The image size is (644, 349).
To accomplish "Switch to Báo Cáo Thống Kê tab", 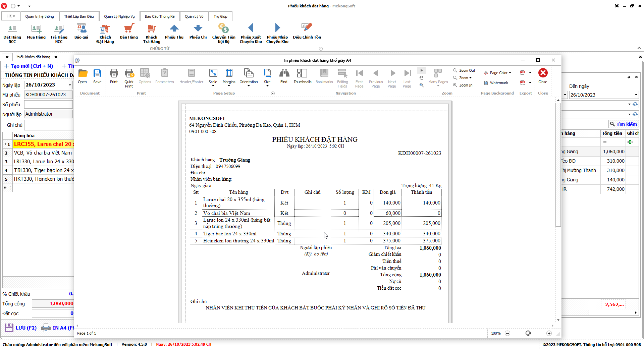I will (160, 16).
